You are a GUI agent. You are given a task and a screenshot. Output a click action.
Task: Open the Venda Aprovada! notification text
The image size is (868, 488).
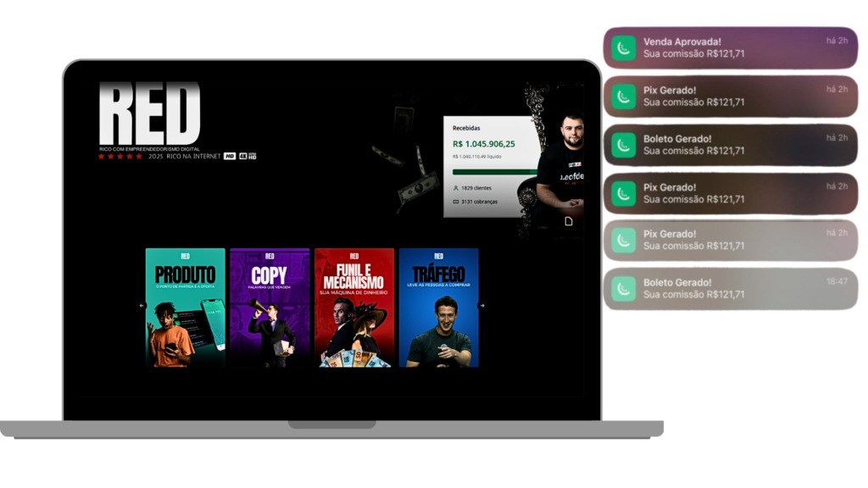682,42
